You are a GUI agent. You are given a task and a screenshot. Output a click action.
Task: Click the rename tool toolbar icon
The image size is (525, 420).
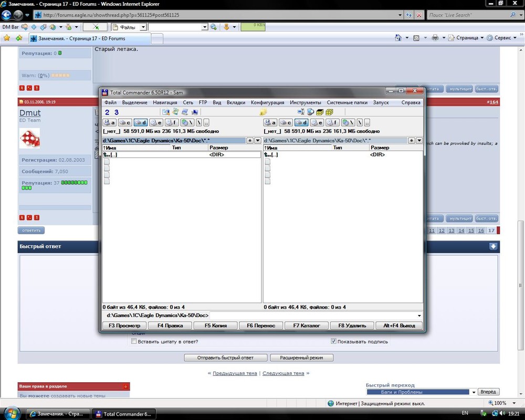point(301,112)
